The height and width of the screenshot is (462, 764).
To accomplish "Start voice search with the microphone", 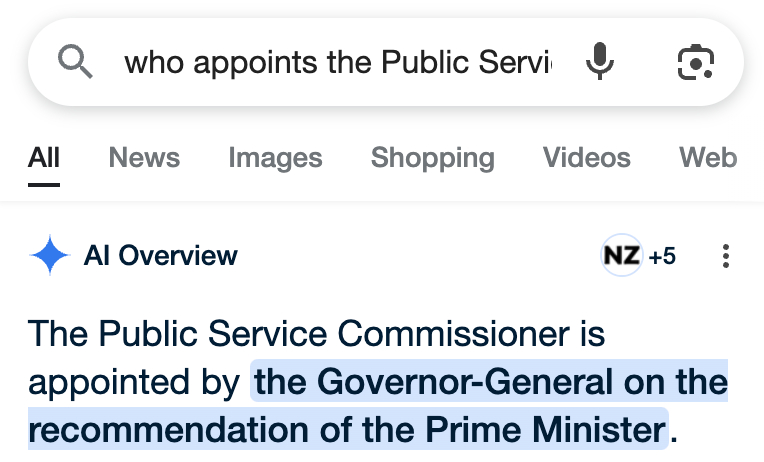I will click(600, 63).
